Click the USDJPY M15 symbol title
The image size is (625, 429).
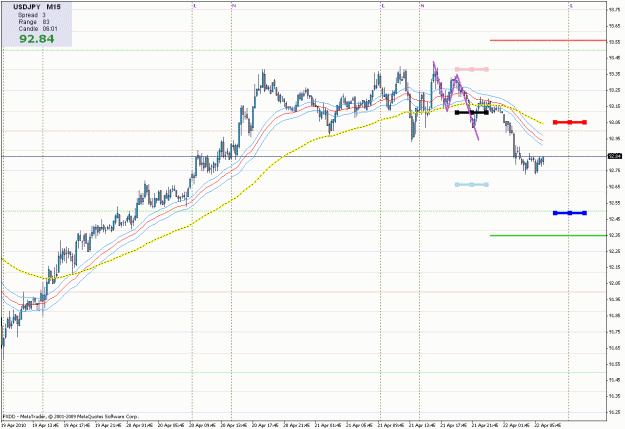37,7
